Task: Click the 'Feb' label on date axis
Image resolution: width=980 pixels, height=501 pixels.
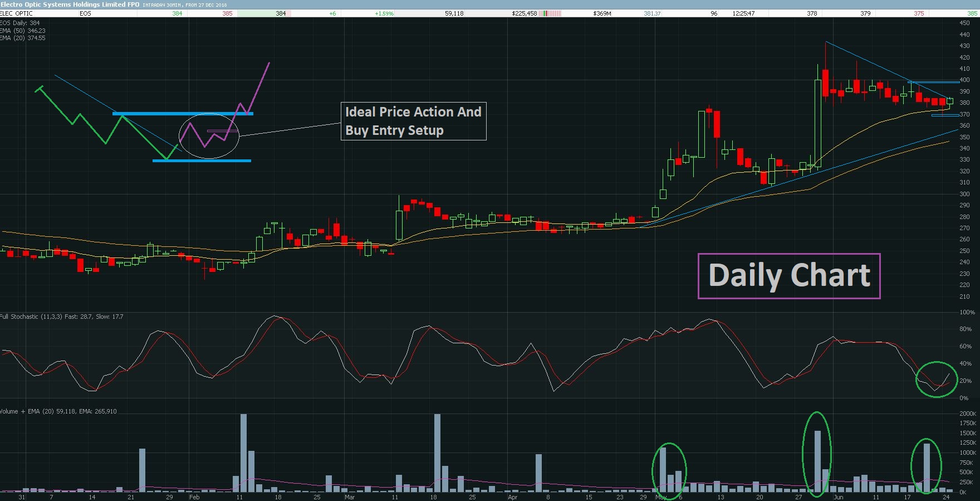Action: 194,497
